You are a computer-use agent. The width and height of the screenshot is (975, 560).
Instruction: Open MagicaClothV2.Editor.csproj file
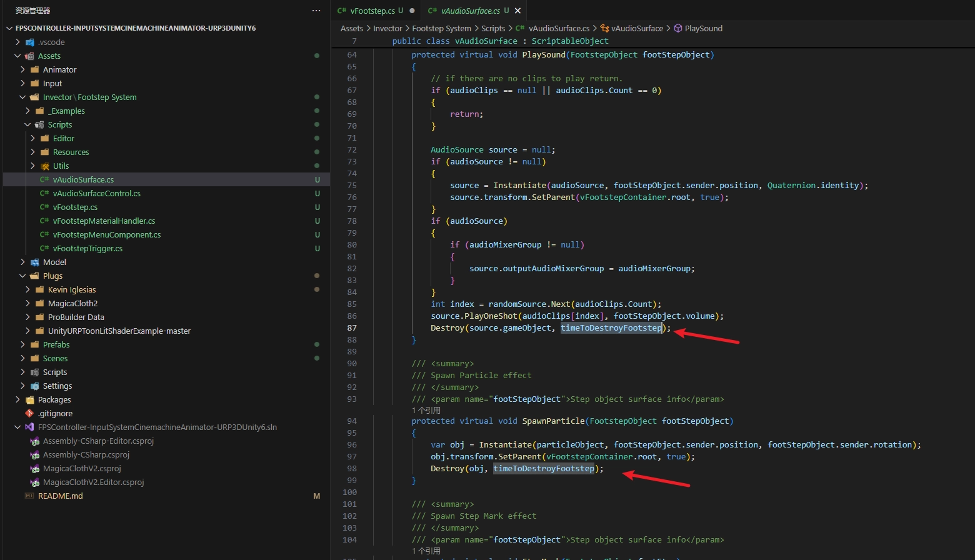point(94,482)
